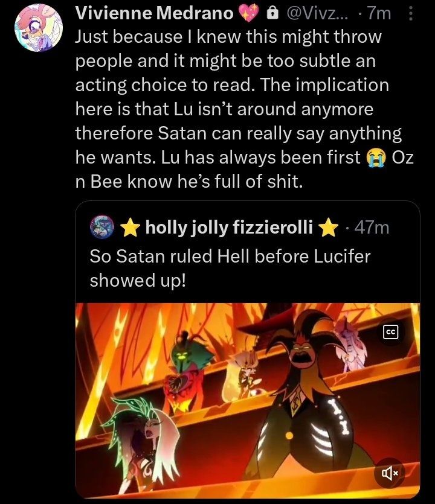Click the Vivienne Medrano display name

pyautogui.click(x=155, y=13)
